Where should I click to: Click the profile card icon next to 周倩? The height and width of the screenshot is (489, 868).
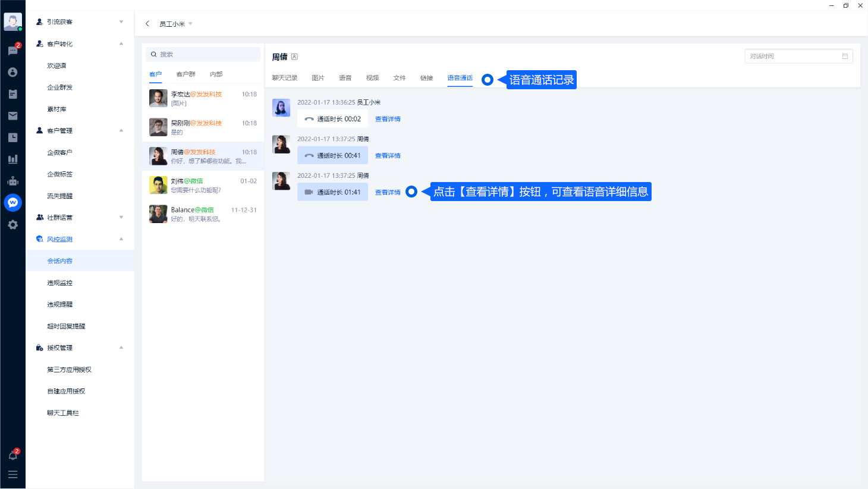[x=294, y=57]
